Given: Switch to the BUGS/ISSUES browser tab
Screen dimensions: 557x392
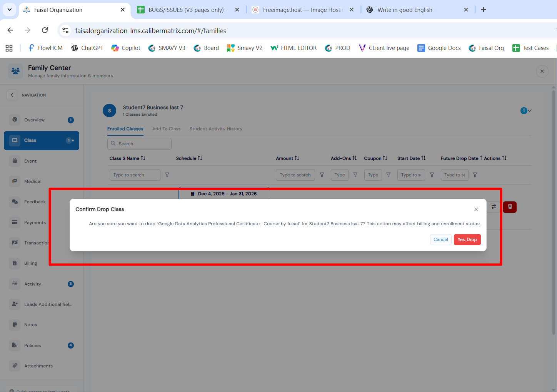Looking at the screenshot, I should pos(187,10).
